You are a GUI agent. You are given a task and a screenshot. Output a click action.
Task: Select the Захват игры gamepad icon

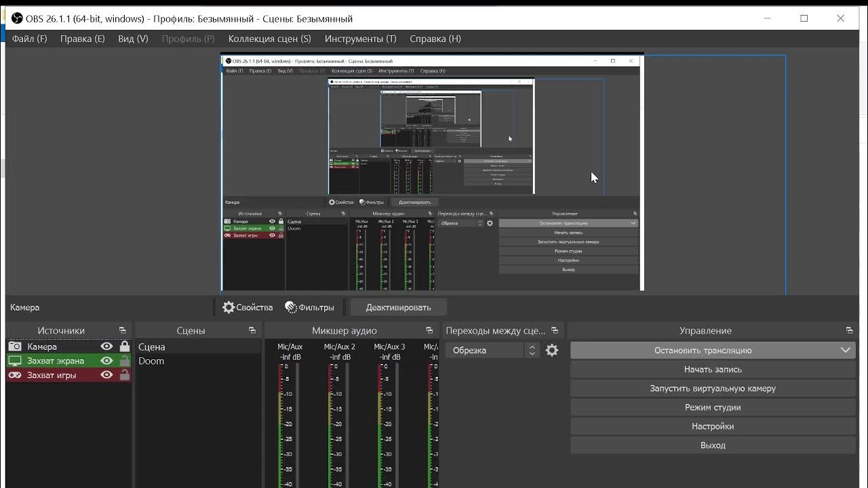click(x=15, y=375)
